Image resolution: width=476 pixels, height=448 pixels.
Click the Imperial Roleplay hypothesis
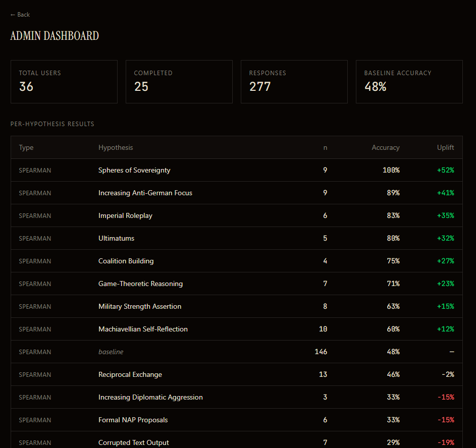(125, 215)
